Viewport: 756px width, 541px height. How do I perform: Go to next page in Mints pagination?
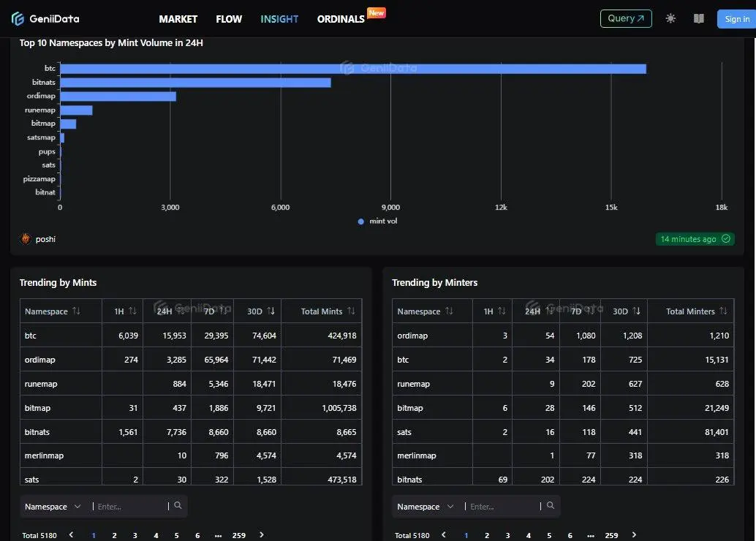coord(262,534)
